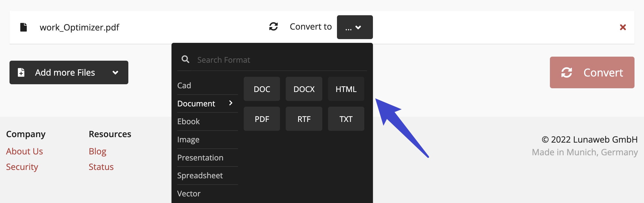Remove work_Optimizer.pdf with the red X

(x=623, y=27)
